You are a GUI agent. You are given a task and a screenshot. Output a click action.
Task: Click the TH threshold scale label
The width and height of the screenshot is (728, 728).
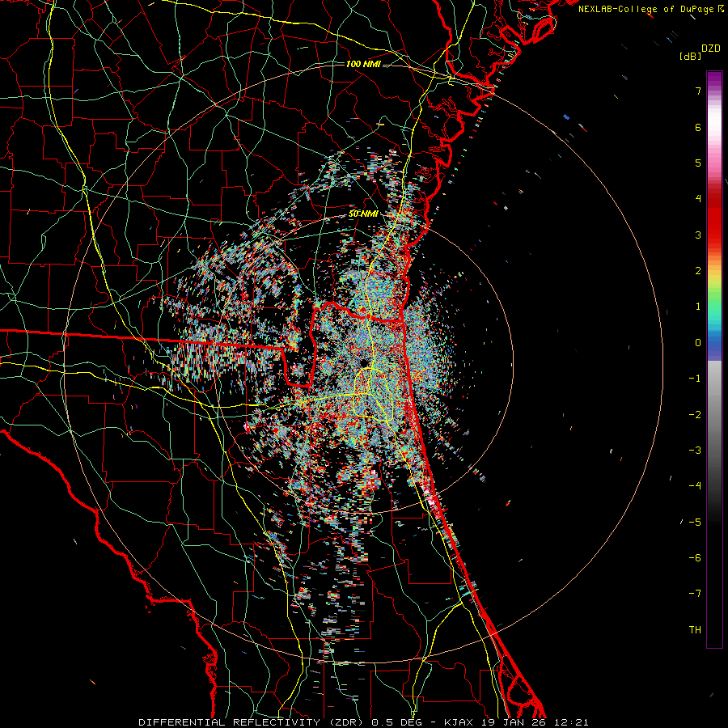[x=695, y=630]
